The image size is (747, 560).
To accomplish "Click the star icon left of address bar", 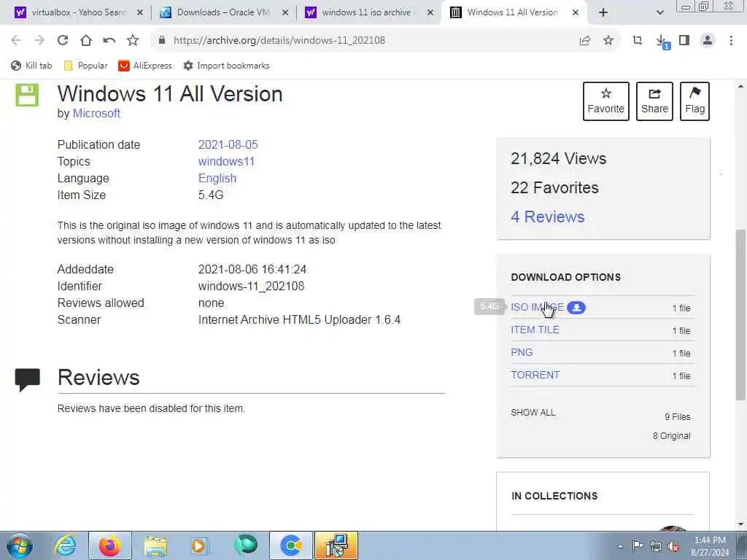I will click(133, 41).
